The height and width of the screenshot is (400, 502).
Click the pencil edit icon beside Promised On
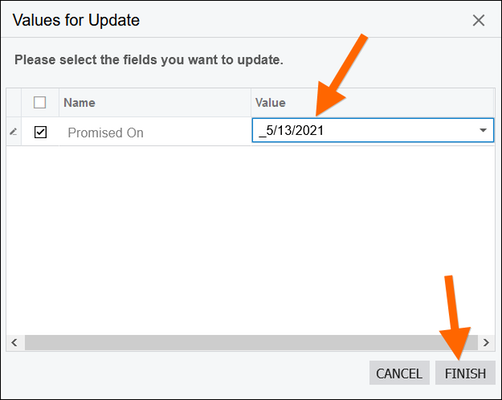click(13, 132)
